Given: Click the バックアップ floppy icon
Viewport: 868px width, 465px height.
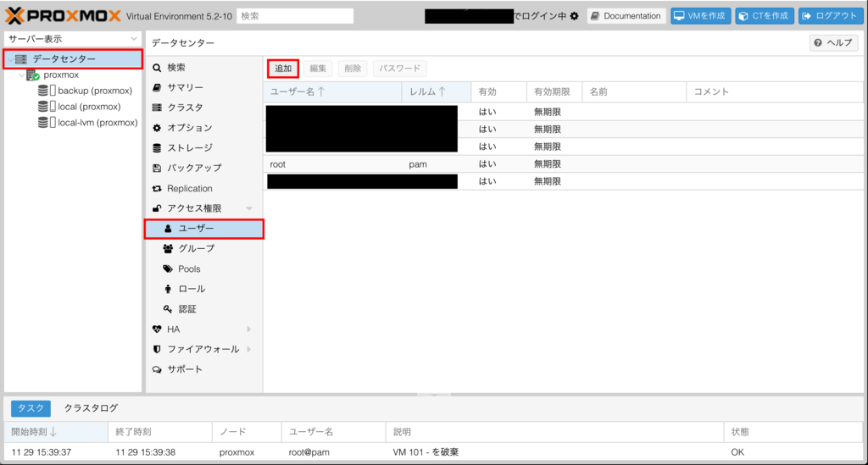Looking at the screenshot, I should [x=157, y=168].
